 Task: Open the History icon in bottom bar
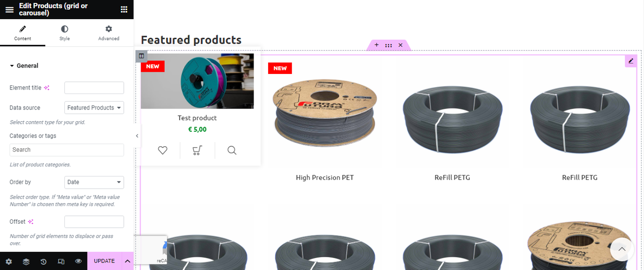pyautogui.click(x=44, y=261)
